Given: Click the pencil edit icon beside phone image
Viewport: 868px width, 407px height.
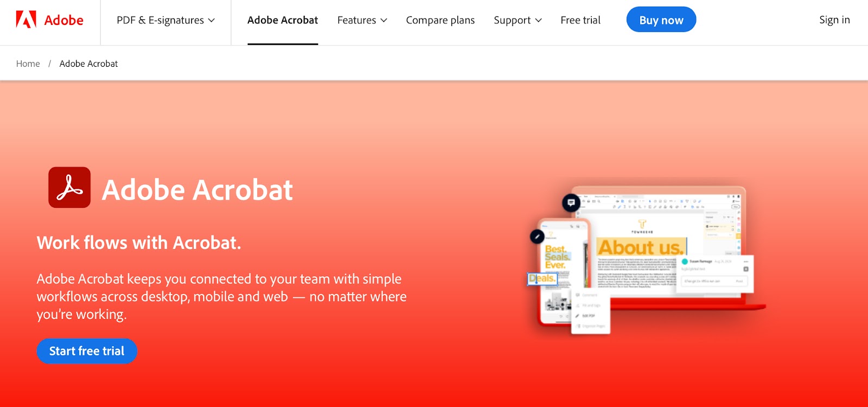Looking at the screenshot, I should [537, 237].
